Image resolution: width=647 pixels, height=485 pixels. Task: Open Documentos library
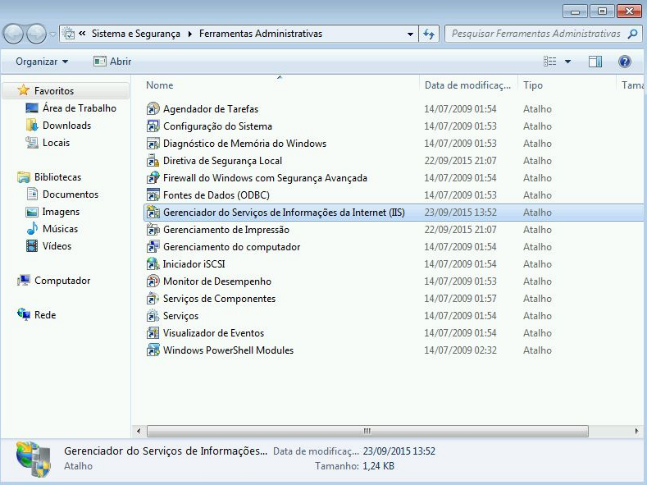pos(70,194)
